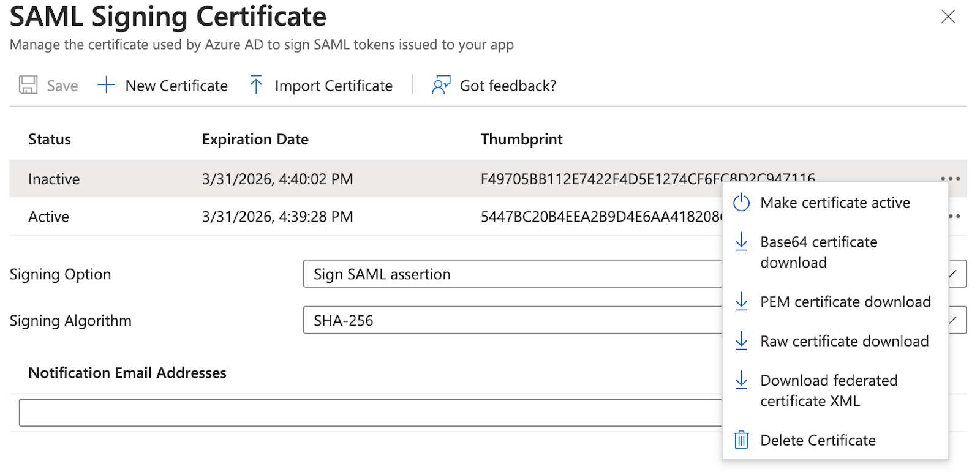The width and height of the screenshot is (980, 472).
Task: Select PEM certificate download option
Action: click(845, 302)
